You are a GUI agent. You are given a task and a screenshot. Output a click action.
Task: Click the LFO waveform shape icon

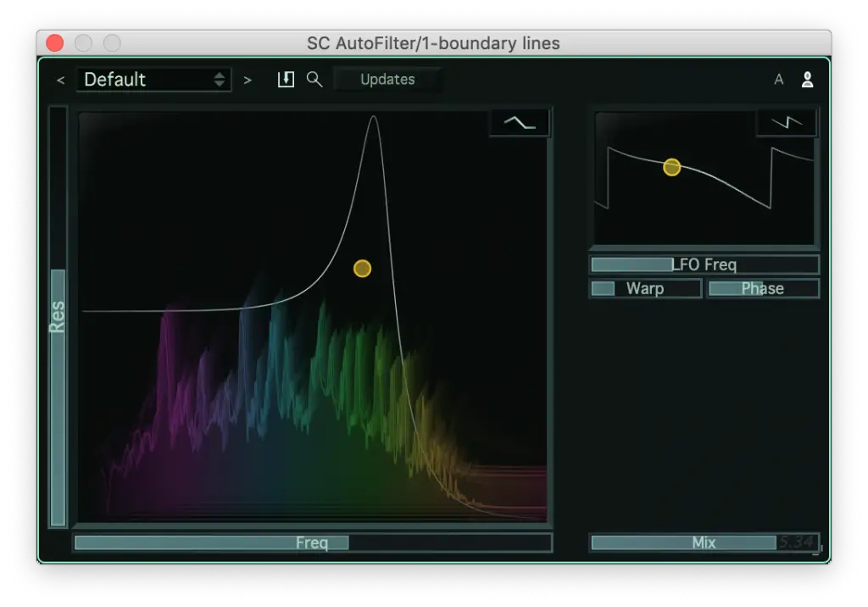click(786, 121)
